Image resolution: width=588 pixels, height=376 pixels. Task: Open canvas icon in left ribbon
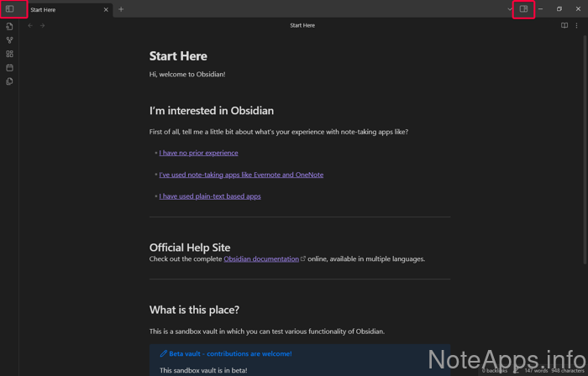coord(10,54)
